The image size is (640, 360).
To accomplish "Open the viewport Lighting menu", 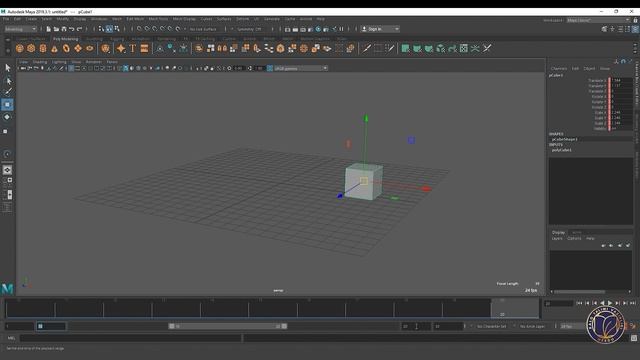I will pos(59,62).
